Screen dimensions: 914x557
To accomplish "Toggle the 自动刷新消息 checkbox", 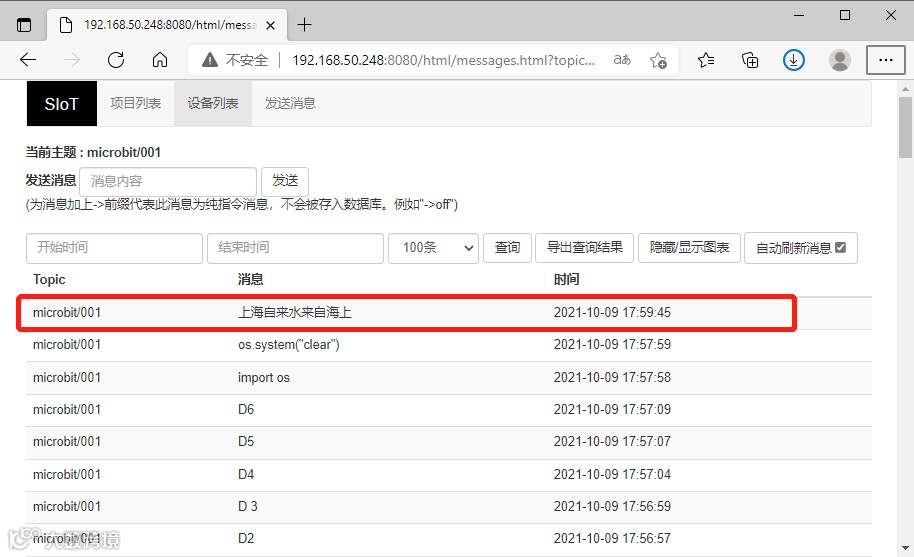I will point(840,248).
